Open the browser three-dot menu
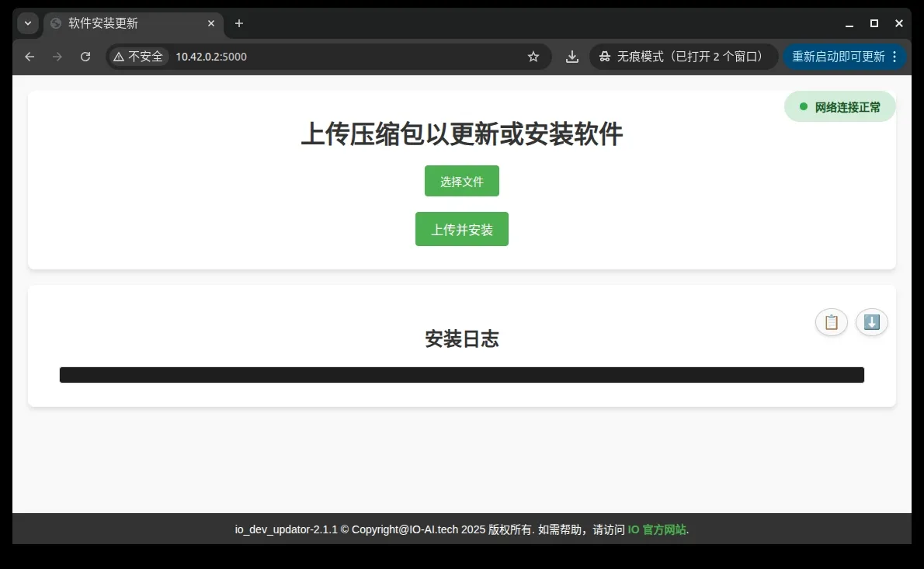This screenshot has width=924, height=569. tap(894, 57)
